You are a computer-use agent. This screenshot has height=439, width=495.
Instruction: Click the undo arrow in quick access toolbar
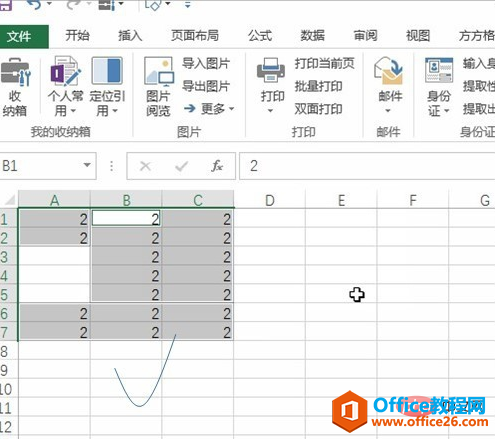coord(35,4)
